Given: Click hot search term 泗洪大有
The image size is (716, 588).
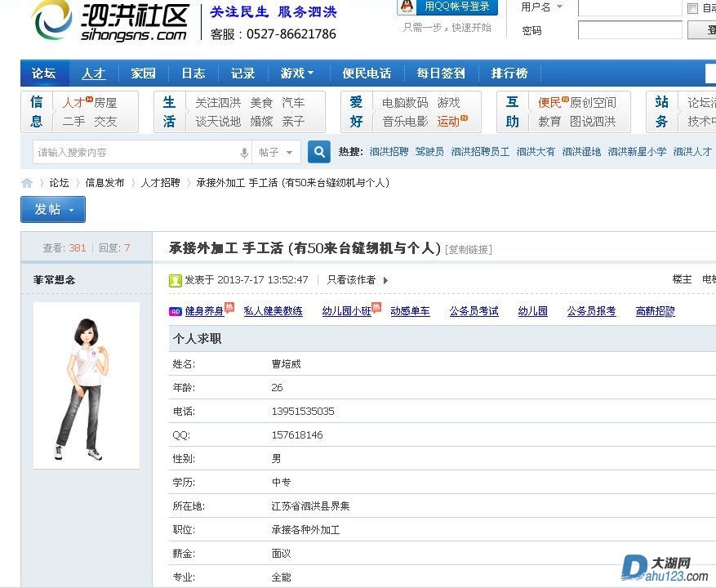Looking at the screenshot, I should (536, 152).
